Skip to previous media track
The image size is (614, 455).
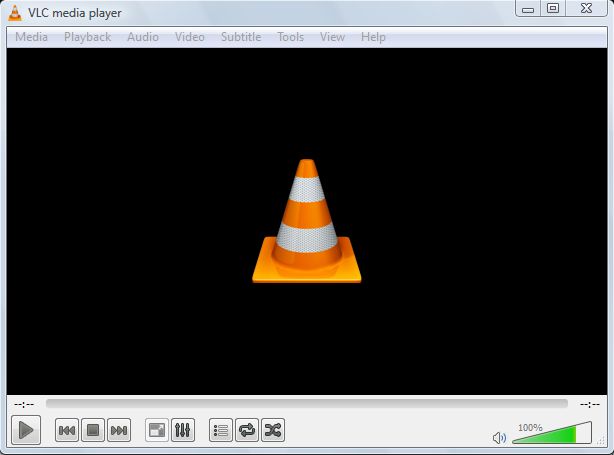click(x=67, y=430)
